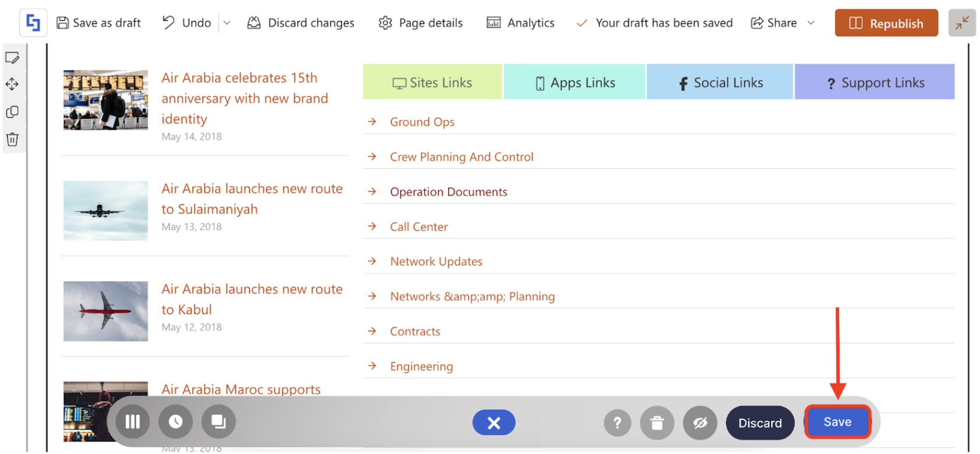Click the arrow icon beside Contracts
Viewport: 980px width, 454px height.
pyautogui.click(x=372, y=331)
